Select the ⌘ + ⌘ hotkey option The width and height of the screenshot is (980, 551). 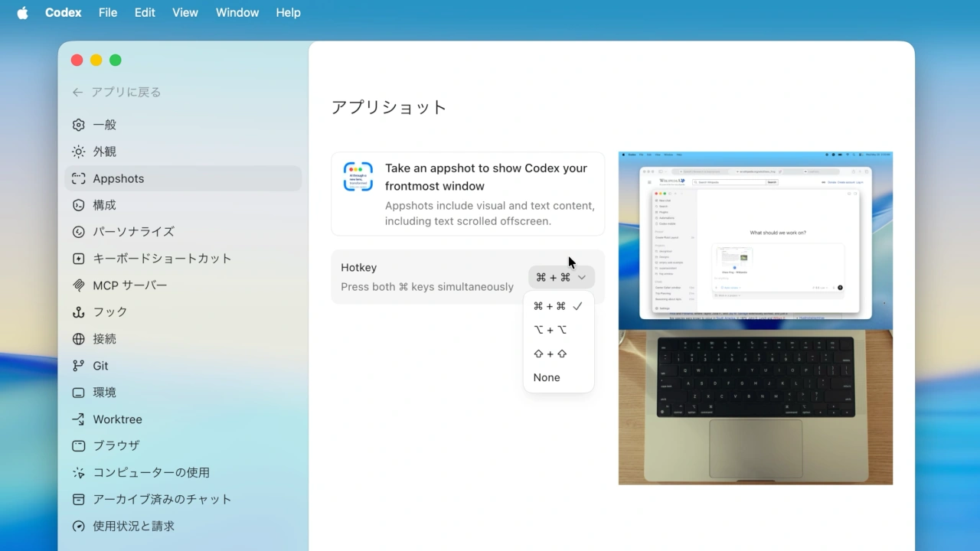[558, 306]
